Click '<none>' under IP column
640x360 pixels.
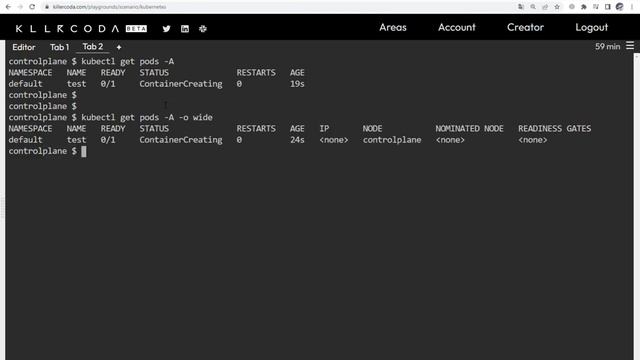(334, 140)
